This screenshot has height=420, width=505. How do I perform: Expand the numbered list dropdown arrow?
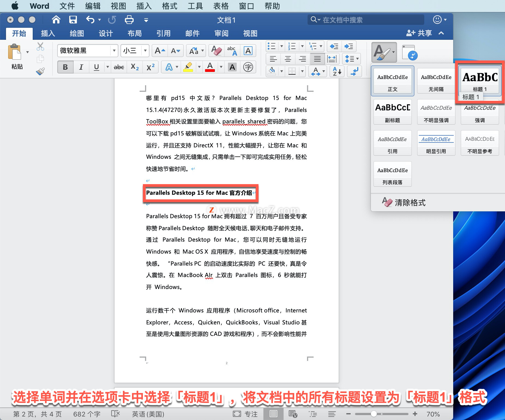pyautogui.click(x=302, y=46)
